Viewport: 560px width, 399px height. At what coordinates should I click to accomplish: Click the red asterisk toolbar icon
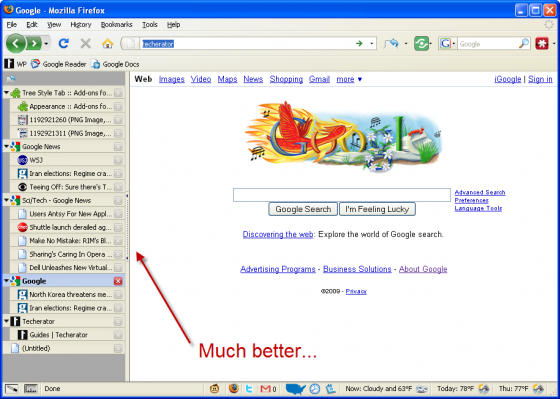[542, 44]
